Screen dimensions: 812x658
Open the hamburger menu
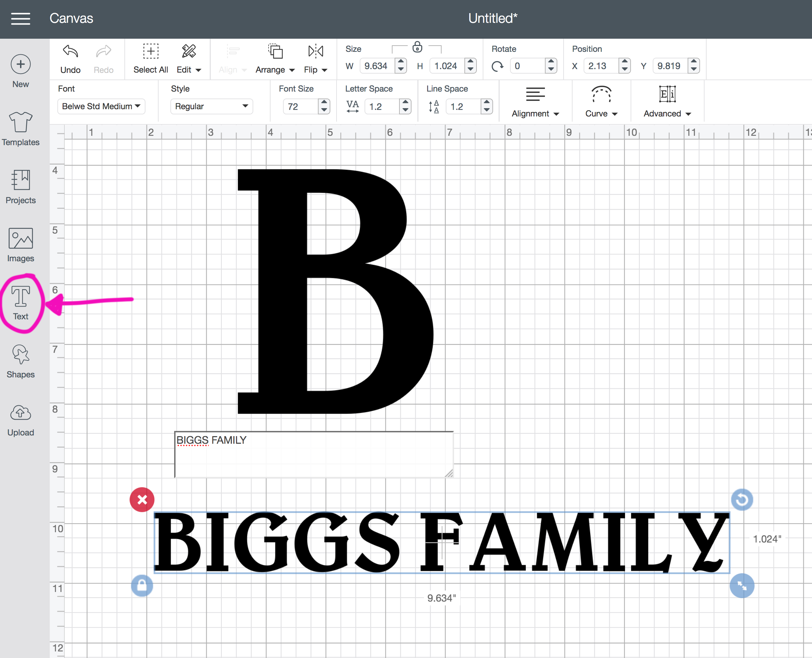pos(21,18)
